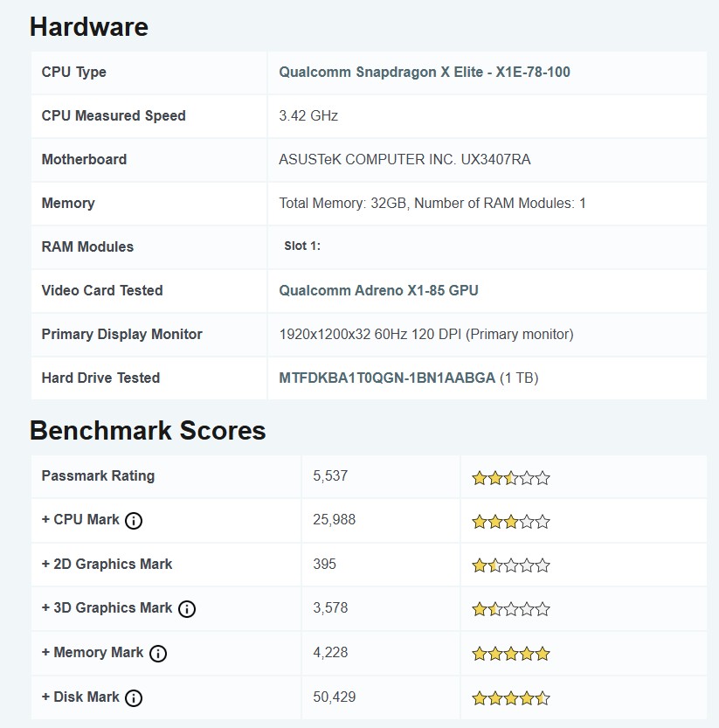
Task: Click the Hardware section heading
Action: tap(89, 27)
